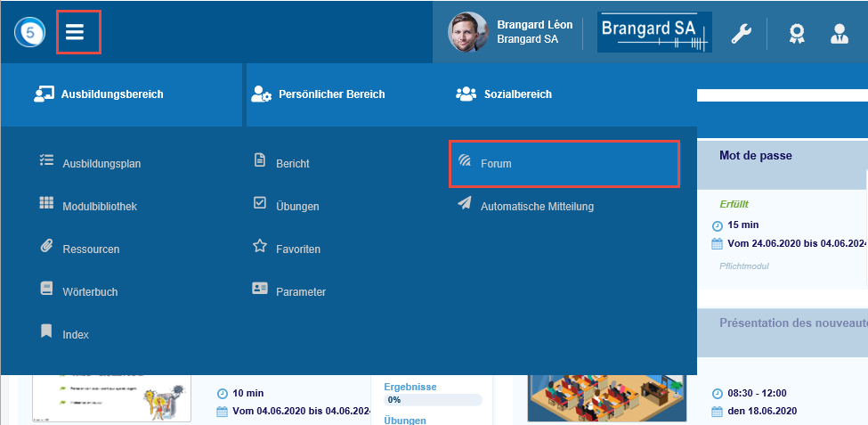Open the Bericht menu entry
Image resolution: width=868 pixels, height=425 pixels.
click(292, 163)
